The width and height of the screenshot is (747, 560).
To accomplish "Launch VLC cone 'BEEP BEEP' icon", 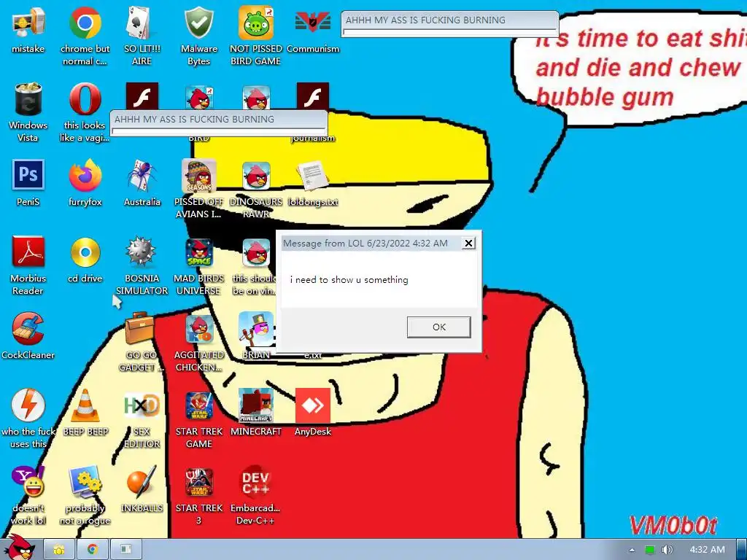I will tap(85, 405).
